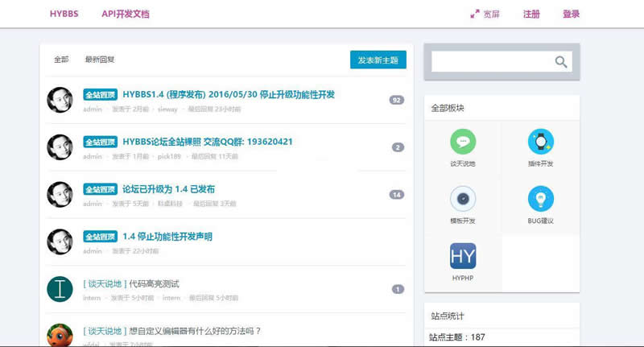Click admin avatar on HYBBS1.4 post
Viewport: 644px width, 347px height.
(x=60, y=100)
